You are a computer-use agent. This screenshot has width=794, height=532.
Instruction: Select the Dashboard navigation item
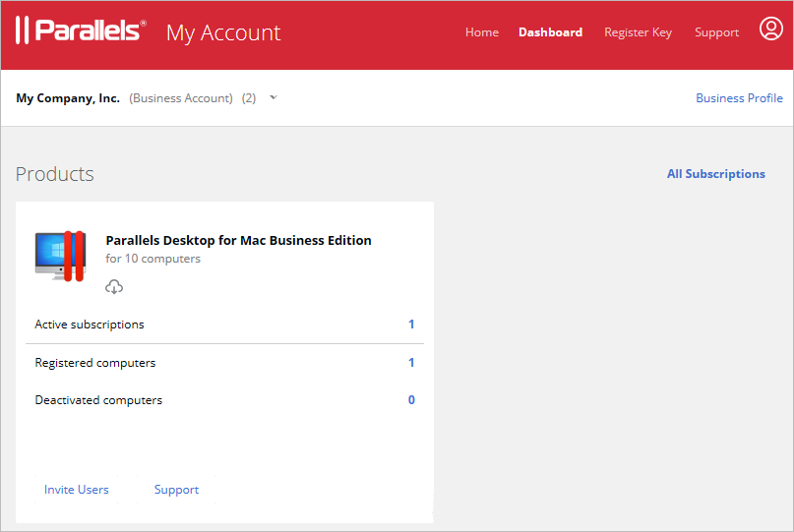point(550,32)
